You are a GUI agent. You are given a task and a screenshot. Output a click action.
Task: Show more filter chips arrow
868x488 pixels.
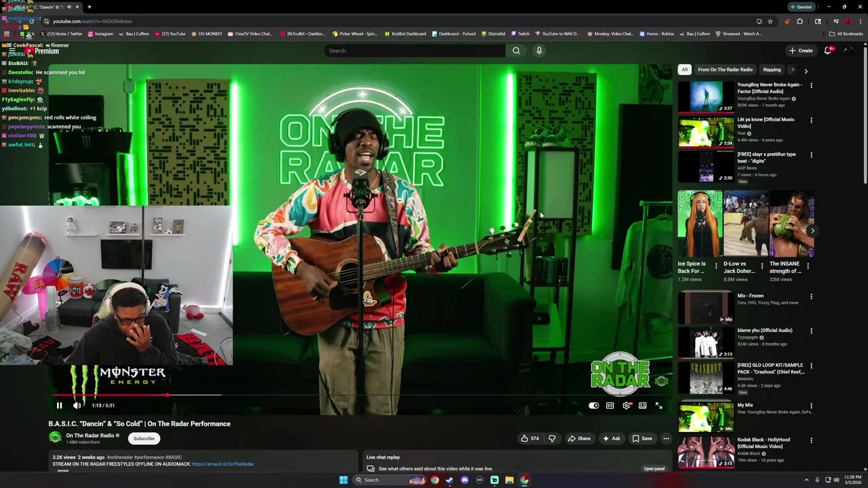tap(806, 70)
